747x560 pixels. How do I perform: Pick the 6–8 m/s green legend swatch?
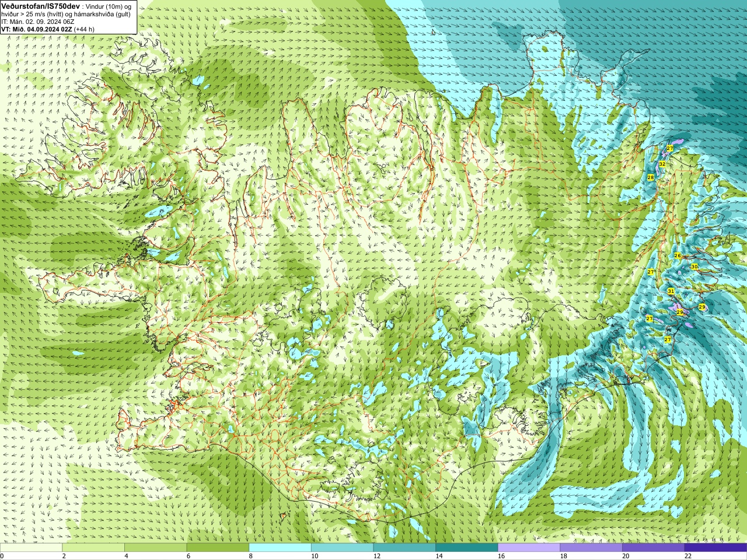click(x=218, y=548)
